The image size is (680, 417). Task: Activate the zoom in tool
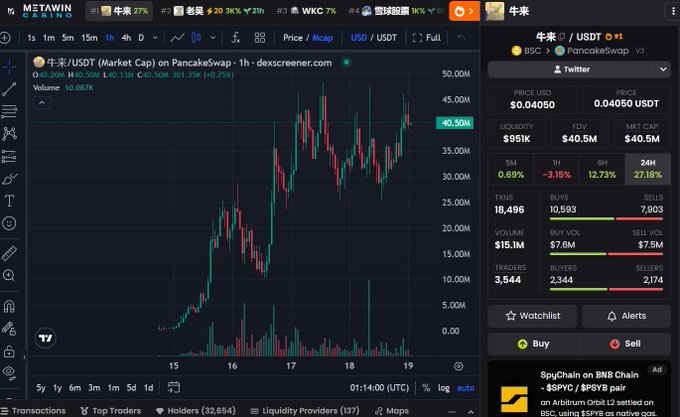(9, 275)
